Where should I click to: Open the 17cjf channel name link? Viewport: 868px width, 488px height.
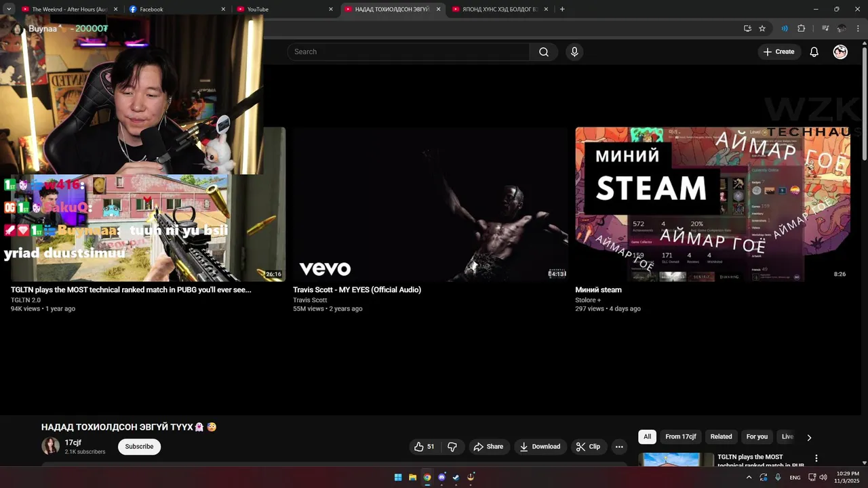(73, 443)
